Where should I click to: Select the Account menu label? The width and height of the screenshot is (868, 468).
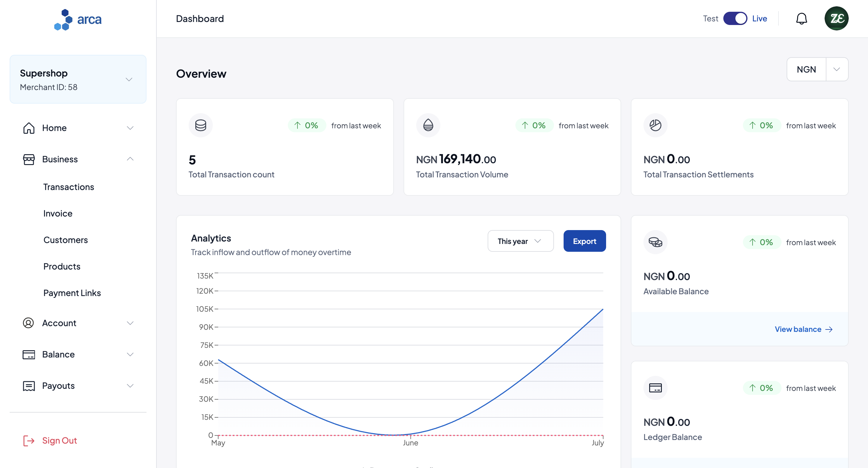point(59,323)
